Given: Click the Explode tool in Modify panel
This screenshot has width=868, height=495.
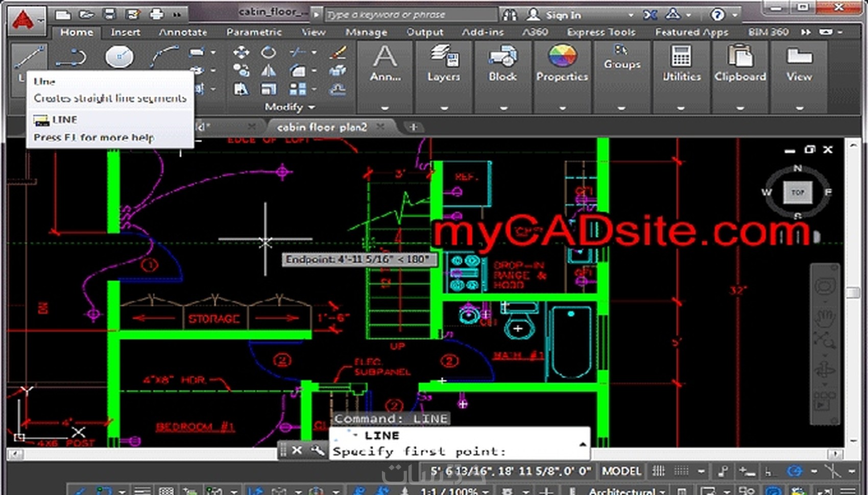Looking at the screenshot, I should coord(338,70).
